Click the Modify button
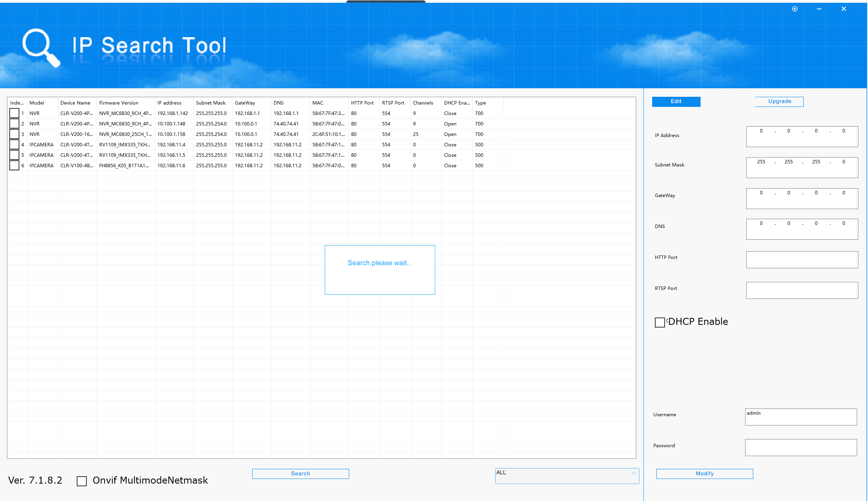Viewport: 868px width, 501px height. (704, 474)
